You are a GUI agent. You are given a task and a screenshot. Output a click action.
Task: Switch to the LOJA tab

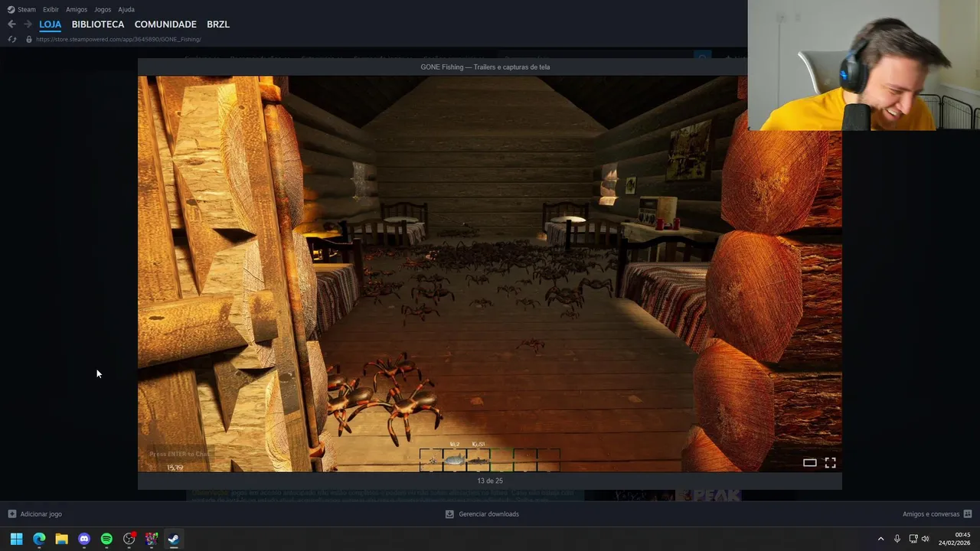click(x=51, y=24)
